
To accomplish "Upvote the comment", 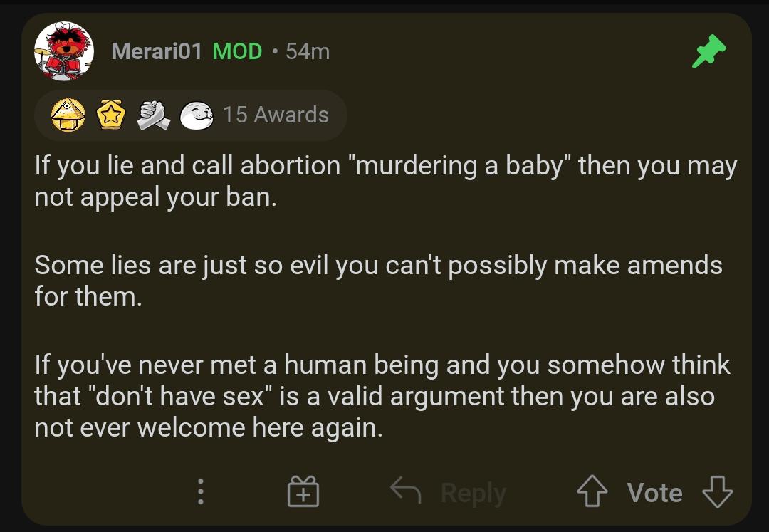I will pyautogui.click(x=592, y=491).
